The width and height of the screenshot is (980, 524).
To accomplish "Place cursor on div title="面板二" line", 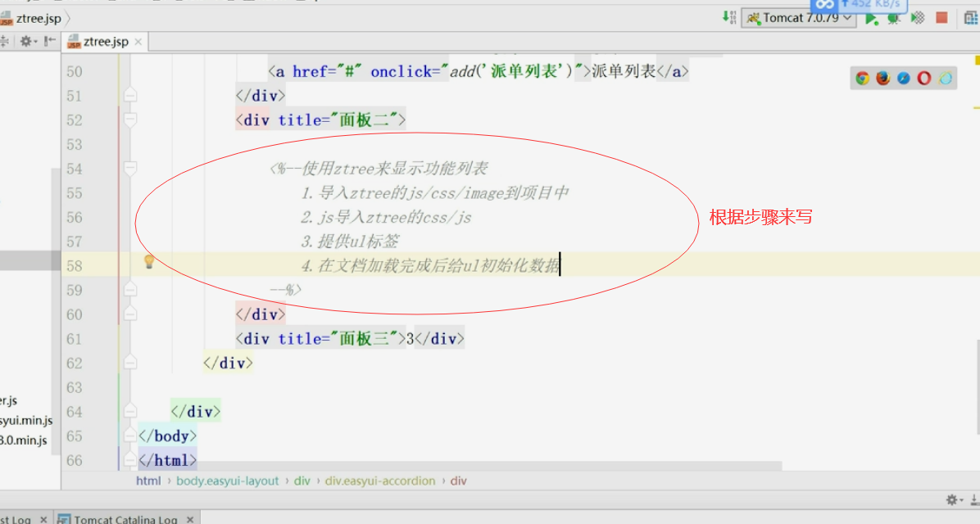I will tap(320, 120).
